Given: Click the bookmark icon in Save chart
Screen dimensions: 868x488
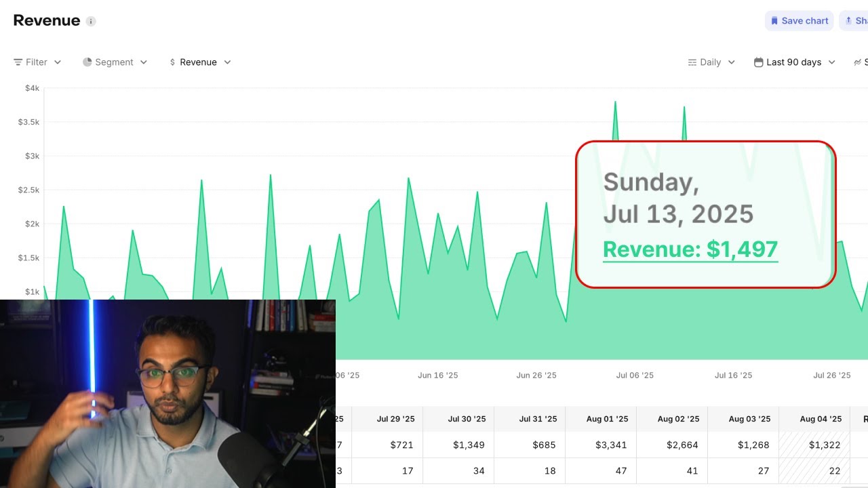Looking at the screenshot, I should 774,20.
